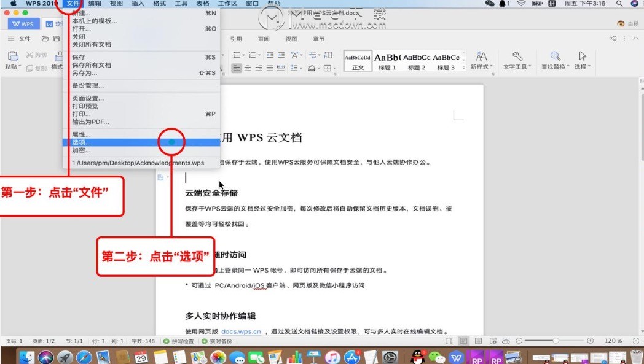Open the bullets style dropdown arrow
Image resolution: width=644 pixels, height=364 pixels.
tap(243, 55)
